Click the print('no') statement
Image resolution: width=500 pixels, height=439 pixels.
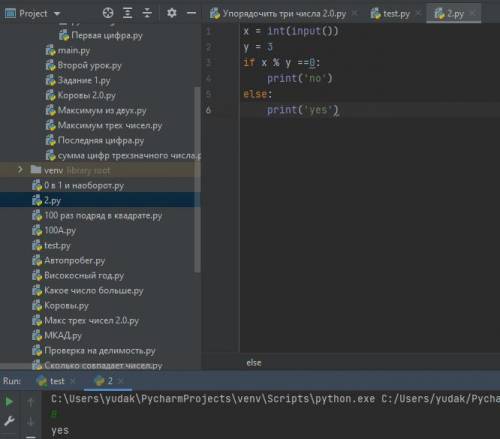coord(300,79)
